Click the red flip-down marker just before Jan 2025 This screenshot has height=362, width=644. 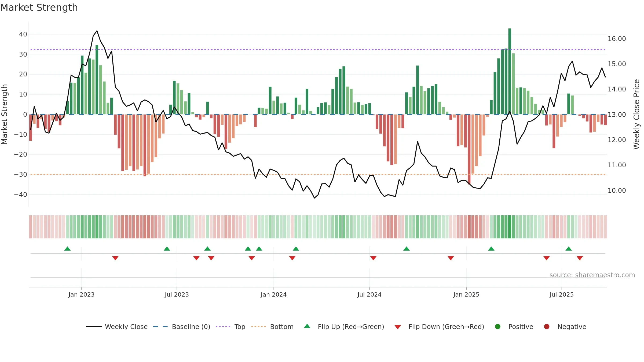tap(451, 258)
